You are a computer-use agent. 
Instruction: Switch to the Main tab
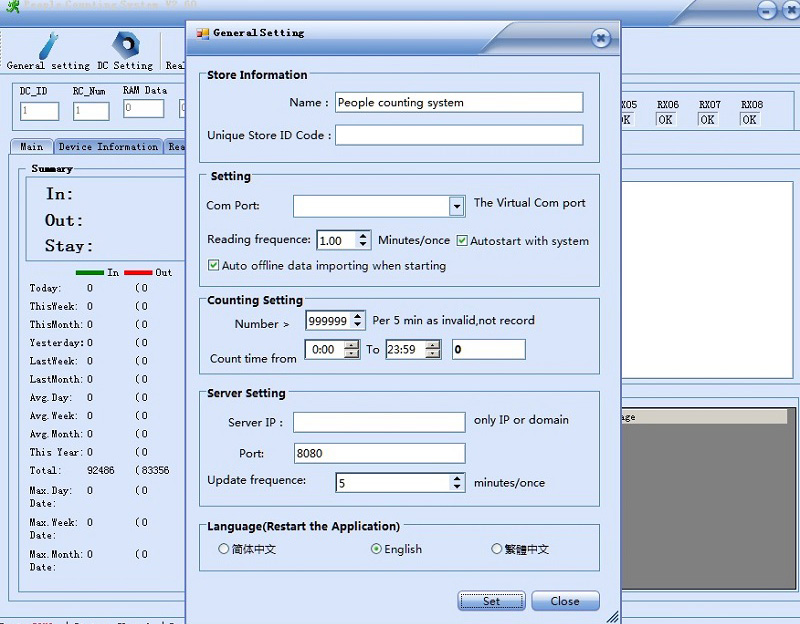[32, 147]
